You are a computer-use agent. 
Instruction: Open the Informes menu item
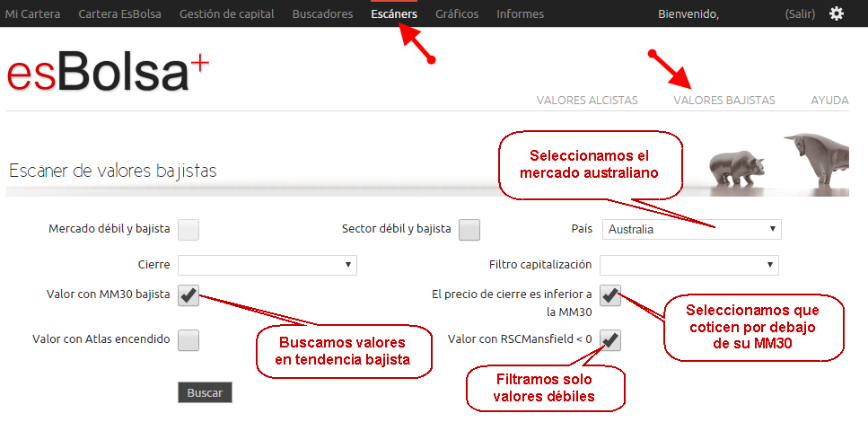click(521, 13)
